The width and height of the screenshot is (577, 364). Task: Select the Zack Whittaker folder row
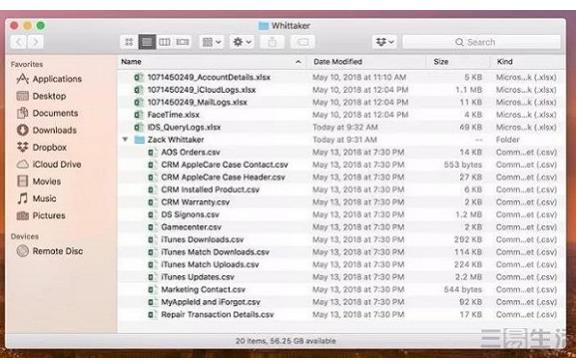click(341, 139)
